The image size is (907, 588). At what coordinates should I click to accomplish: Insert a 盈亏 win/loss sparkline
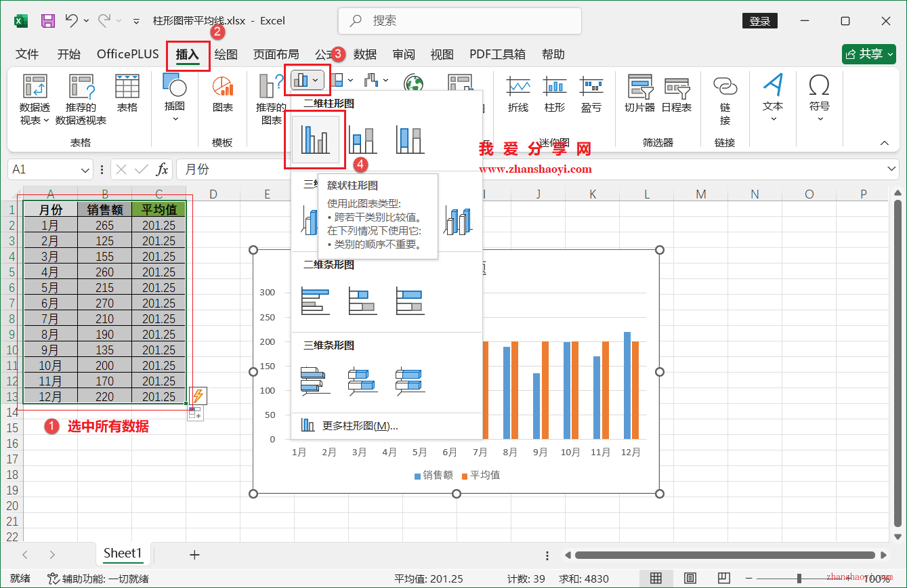(x=591, y=94)
